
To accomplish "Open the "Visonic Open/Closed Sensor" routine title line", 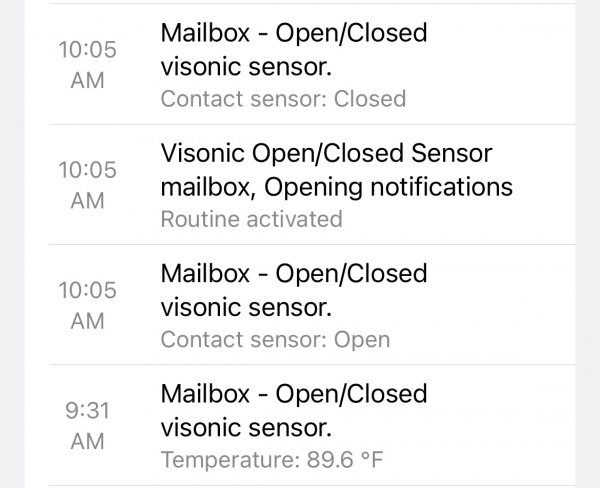I will click(326, 153).
